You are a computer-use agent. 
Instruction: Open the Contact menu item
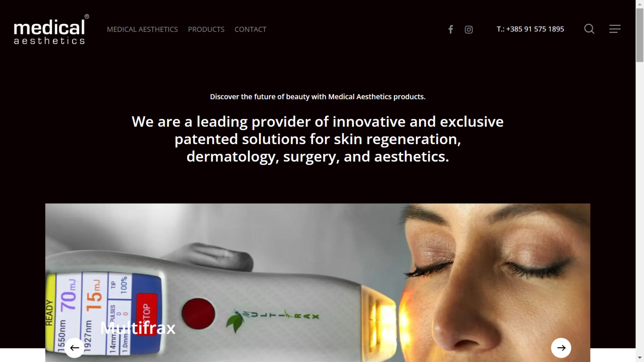pos(251,29)
